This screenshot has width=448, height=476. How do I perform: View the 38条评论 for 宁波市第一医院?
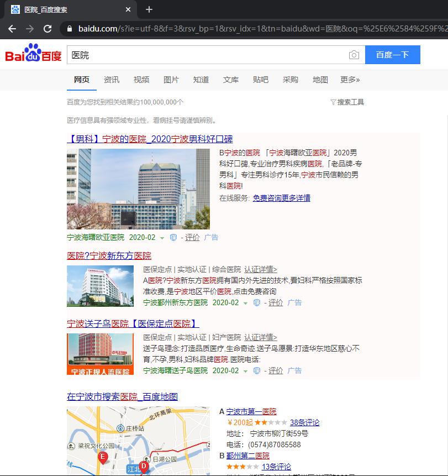pyautogui.click(x=304, y=422)
